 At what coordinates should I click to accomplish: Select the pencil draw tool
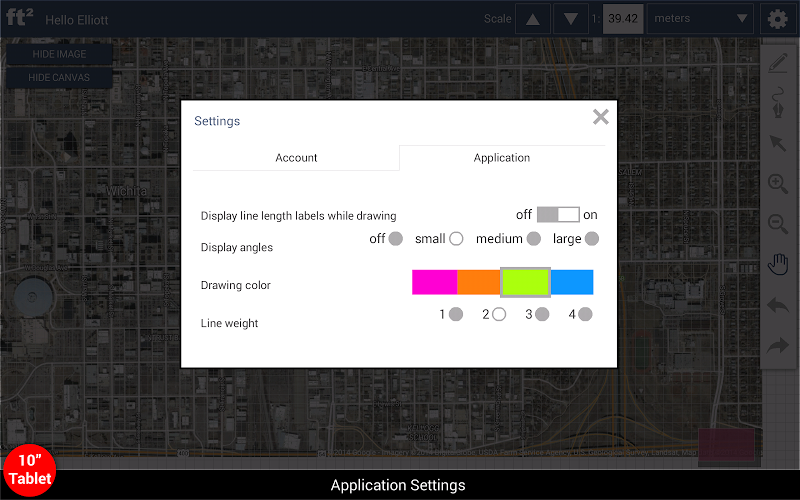[777, 62]
